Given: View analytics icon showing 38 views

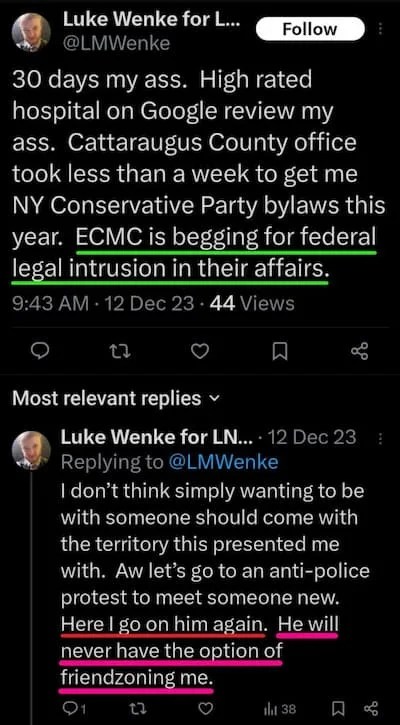Looking at the screenshot, I should pyautogui.click(x=280, y=708).
